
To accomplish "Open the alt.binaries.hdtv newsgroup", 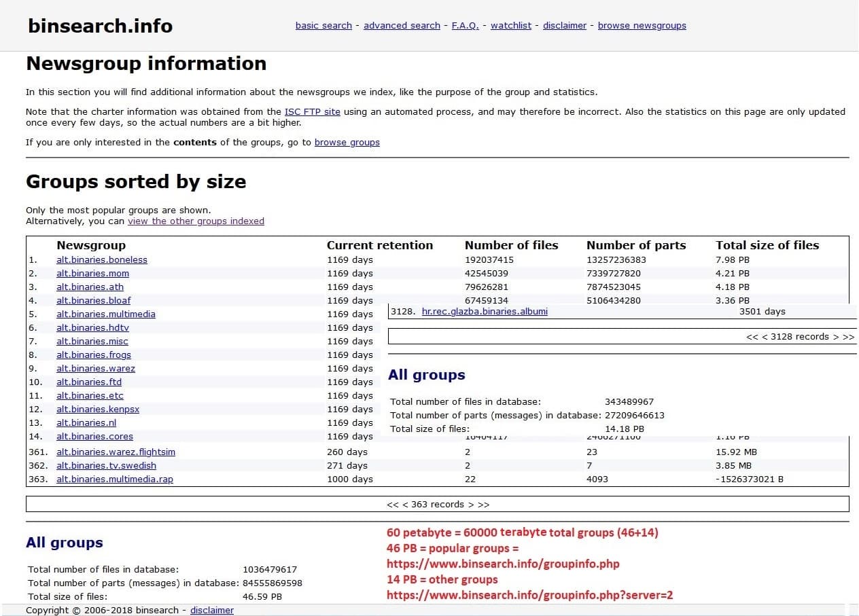I will [93, 327].
